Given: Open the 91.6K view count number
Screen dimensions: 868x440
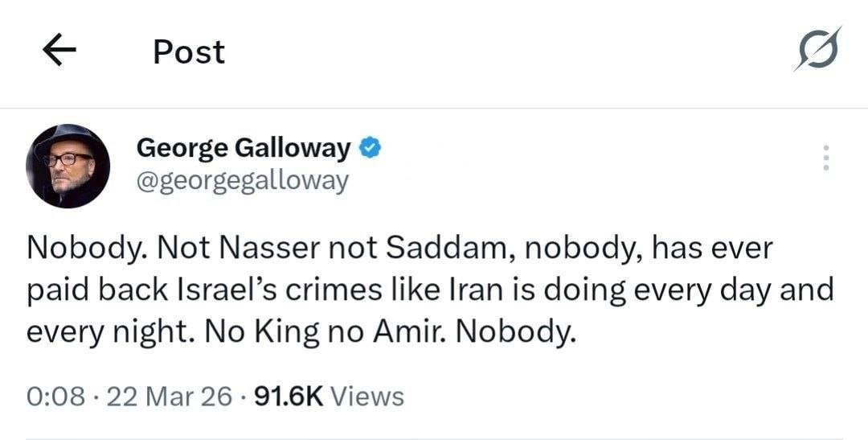Looking at the screenshot, I should 288,396.
